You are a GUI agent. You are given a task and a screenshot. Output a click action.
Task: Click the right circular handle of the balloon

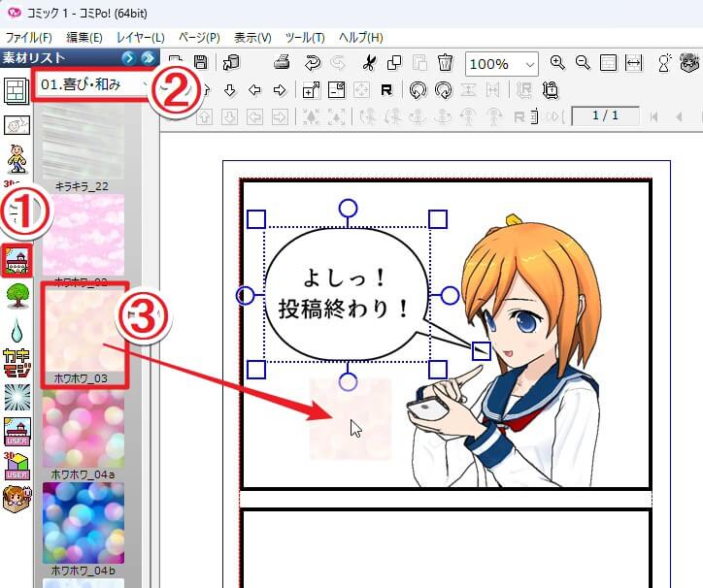pyautogui.click(x=450, y=295)
